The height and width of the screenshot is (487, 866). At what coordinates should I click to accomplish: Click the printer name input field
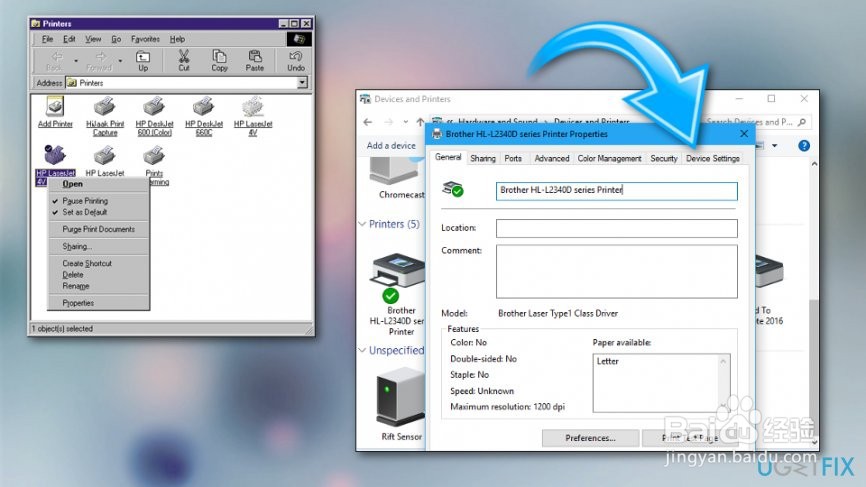pyautogui.click(x=616, y=190)
